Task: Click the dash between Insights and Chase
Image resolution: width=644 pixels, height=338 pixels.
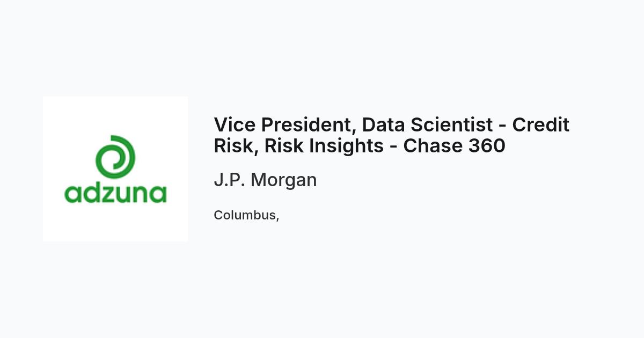Action: tap(393, 148)
